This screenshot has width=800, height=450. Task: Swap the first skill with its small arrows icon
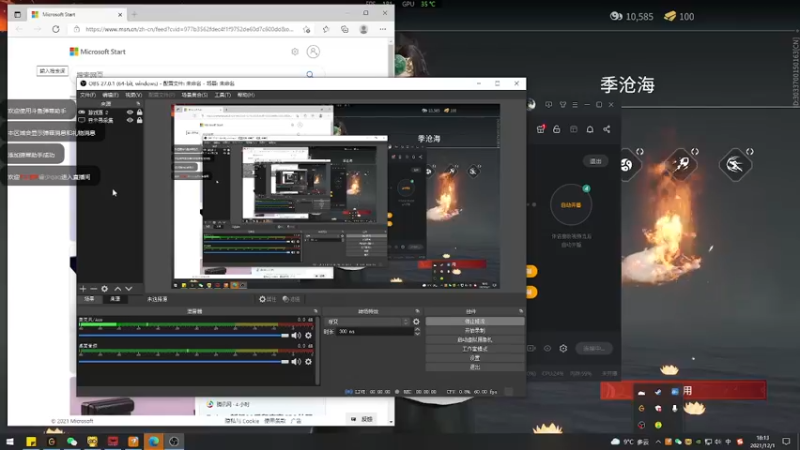point(640,152)
